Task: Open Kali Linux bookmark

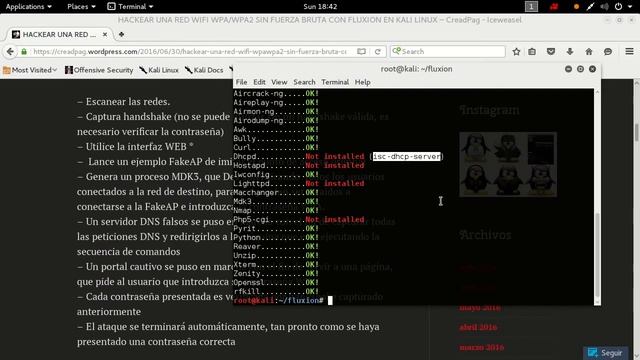Action: tap(159, 70)
